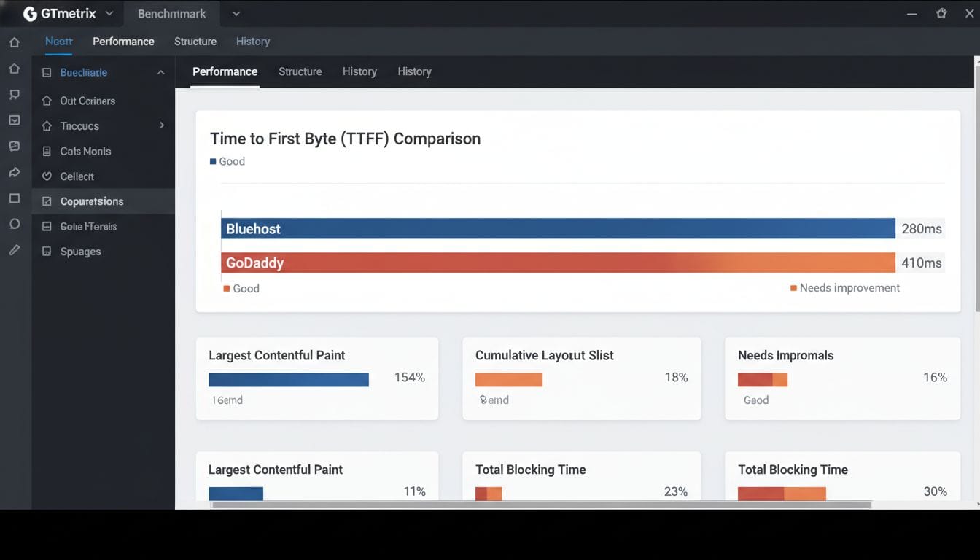Viewport: 980px width, 560px height.
Task: Click the horizontal scrollbar at the bottom
Action: [x=541, y=505]
